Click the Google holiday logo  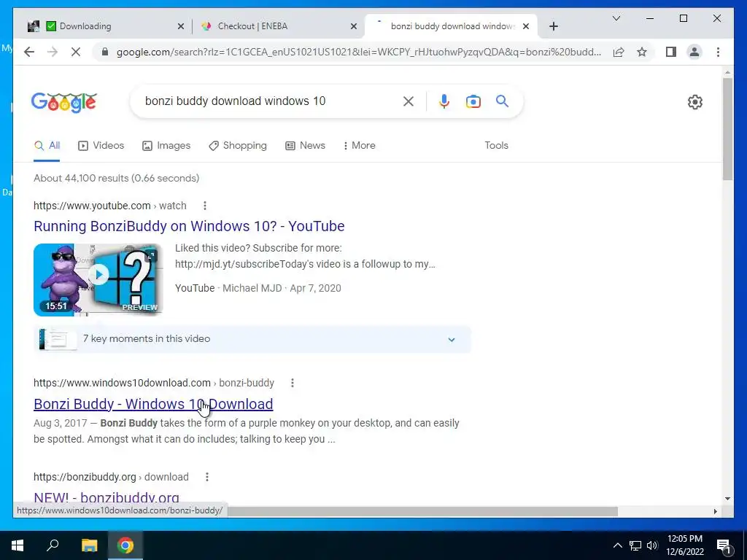pos(64,102)
